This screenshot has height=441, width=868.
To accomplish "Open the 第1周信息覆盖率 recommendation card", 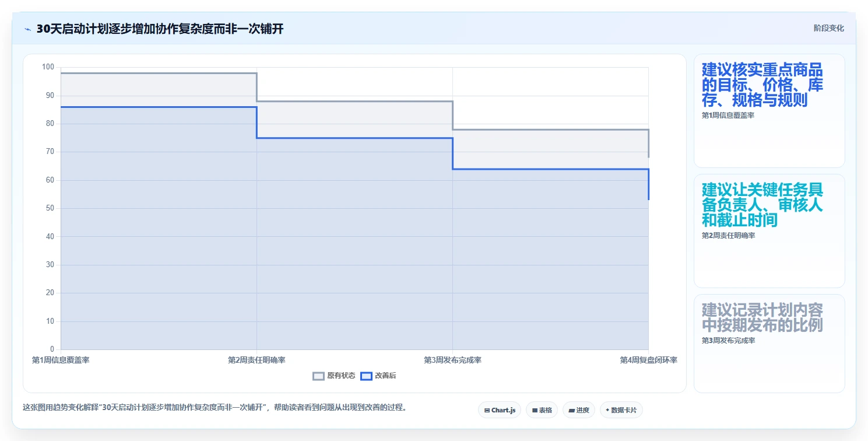I will tap(769, 111).
